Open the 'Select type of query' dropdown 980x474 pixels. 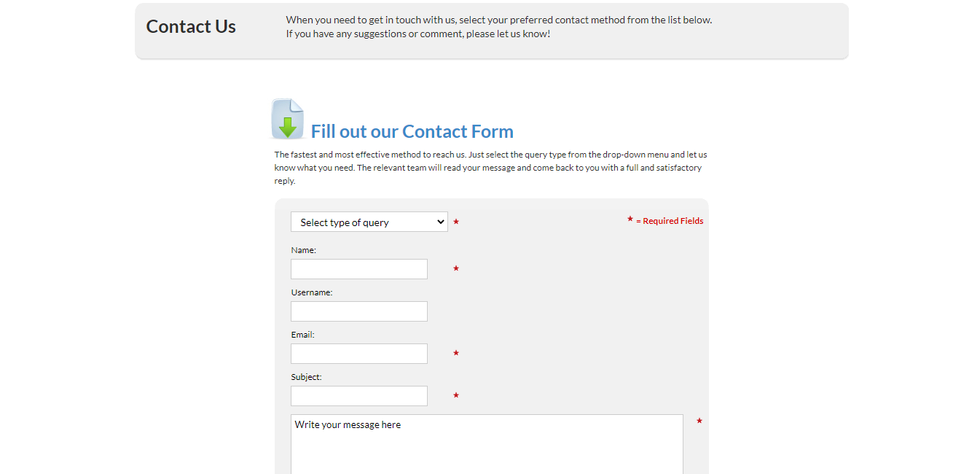(x=369, y=222)
